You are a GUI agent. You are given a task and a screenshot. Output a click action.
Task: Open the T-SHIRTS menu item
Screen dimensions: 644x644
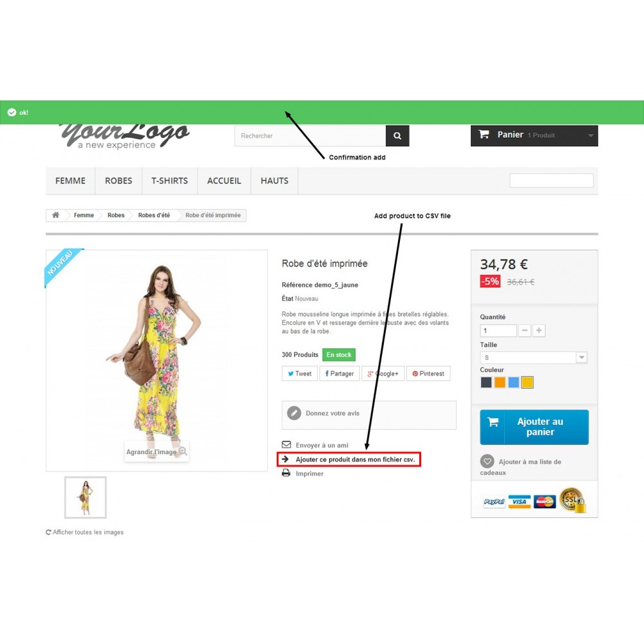[x=169, y=181]
